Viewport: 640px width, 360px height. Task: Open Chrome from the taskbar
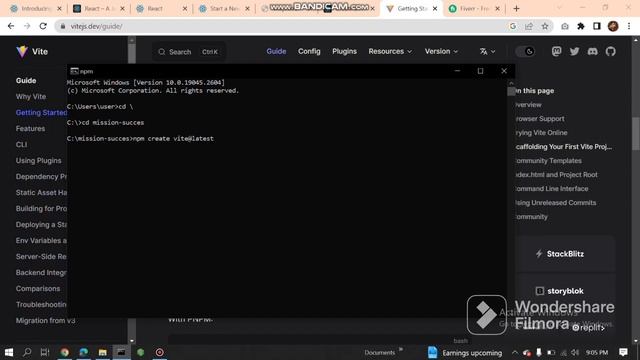coord(64,352)
